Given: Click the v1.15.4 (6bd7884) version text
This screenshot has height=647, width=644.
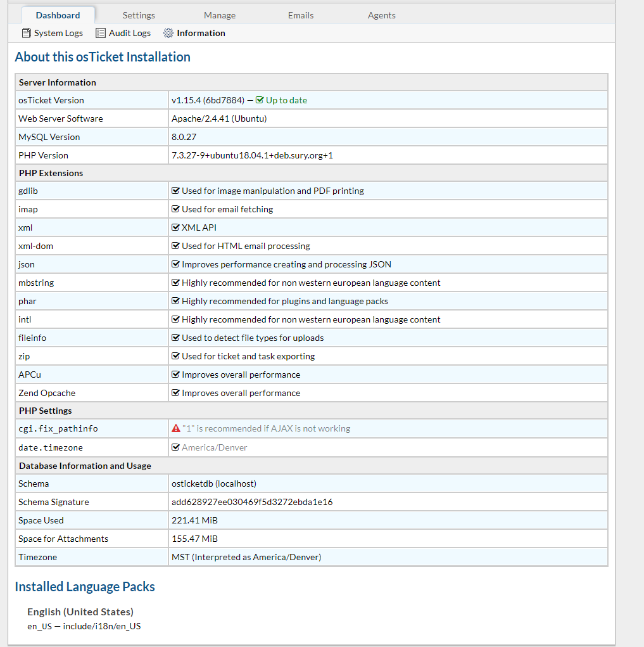Looking at the screenshot, I should pyautogui.click(x=208, y=100).
